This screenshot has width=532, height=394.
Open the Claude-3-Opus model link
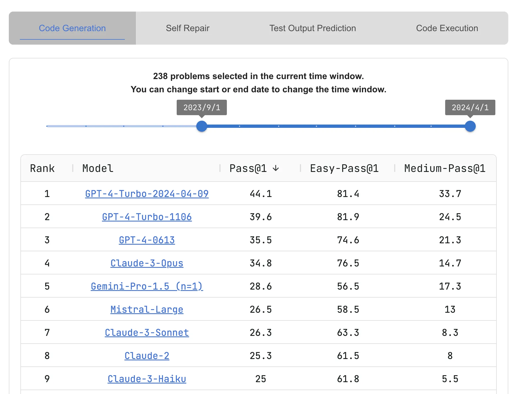point(147,263)
